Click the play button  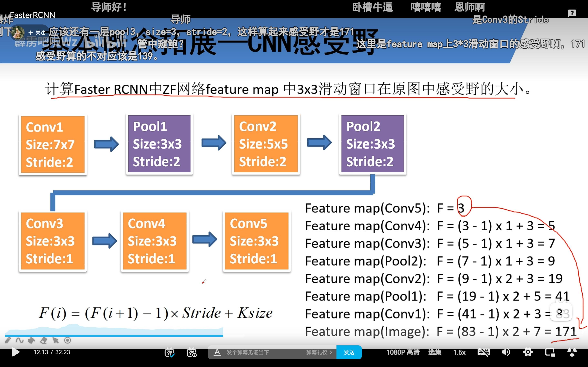pos(16,352)
